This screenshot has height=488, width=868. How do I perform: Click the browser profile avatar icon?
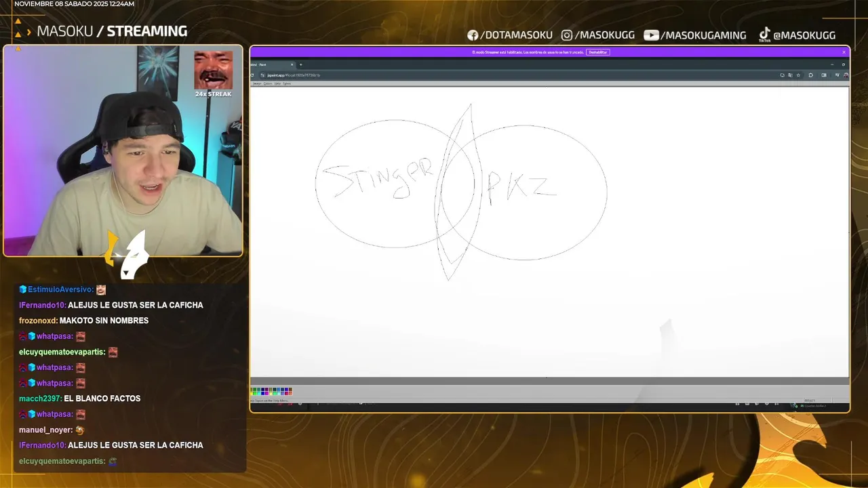point(846,75)
